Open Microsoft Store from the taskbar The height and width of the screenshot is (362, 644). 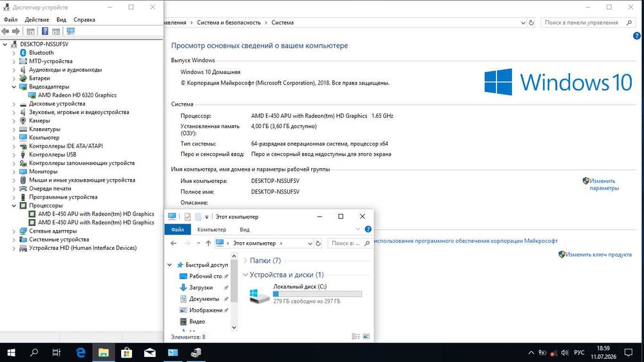[x=126, y=352]
